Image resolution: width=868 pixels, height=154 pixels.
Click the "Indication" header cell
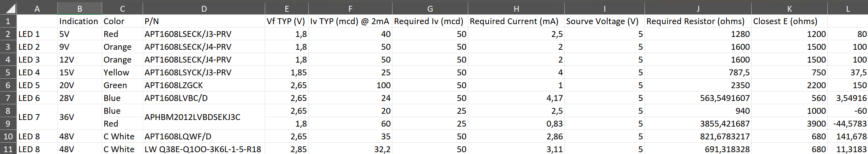point(79,21)
